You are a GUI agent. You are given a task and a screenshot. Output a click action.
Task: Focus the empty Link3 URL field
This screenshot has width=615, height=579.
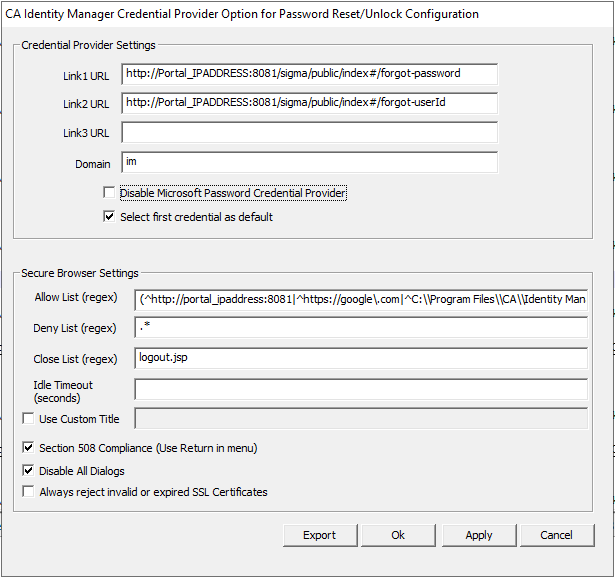pos(309,133)
